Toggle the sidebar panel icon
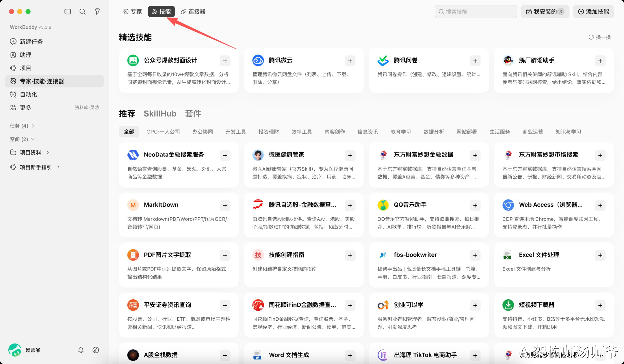The height and width of the screenshot is (364, 624). coord(68,12)
